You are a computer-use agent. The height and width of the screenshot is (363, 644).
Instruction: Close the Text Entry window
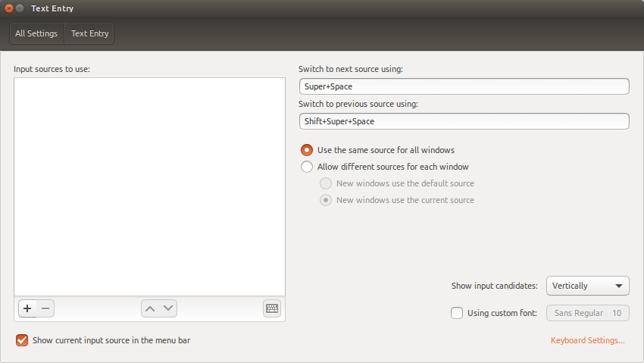(x=9, y=8)
